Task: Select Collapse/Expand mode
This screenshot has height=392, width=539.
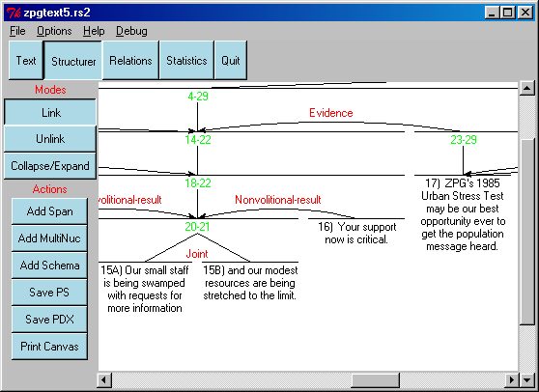Action: (x=50, y=166)
